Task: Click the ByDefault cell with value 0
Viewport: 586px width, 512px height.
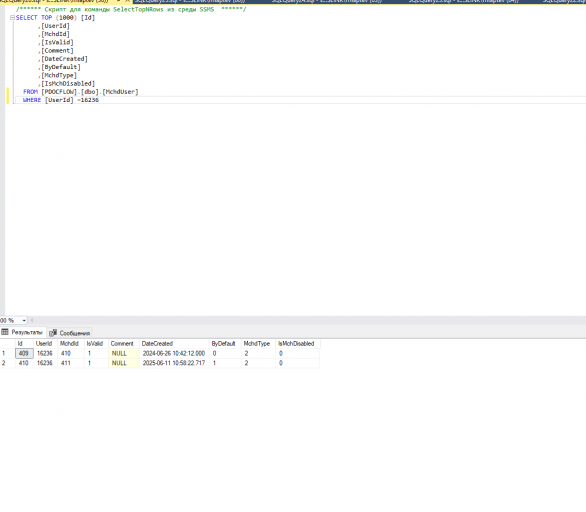Action: point(225,354)
